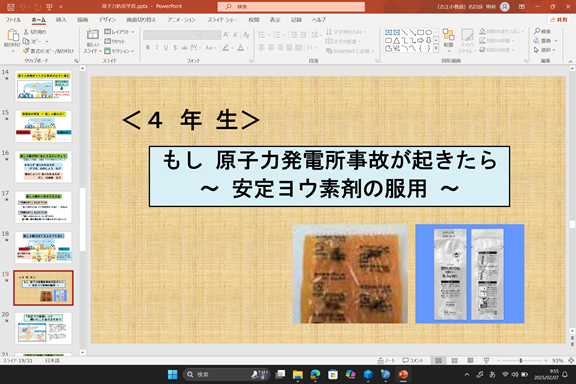
Task: Click the Share button
Action: click(559, 20)
